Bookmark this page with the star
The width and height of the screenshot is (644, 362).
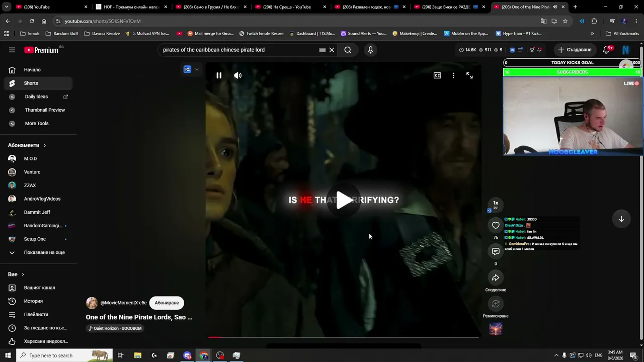tap(565, 21)
